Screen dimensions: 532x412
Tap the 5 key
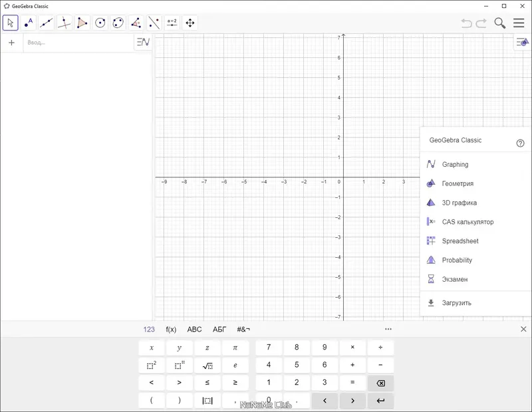tap(297, 365)
